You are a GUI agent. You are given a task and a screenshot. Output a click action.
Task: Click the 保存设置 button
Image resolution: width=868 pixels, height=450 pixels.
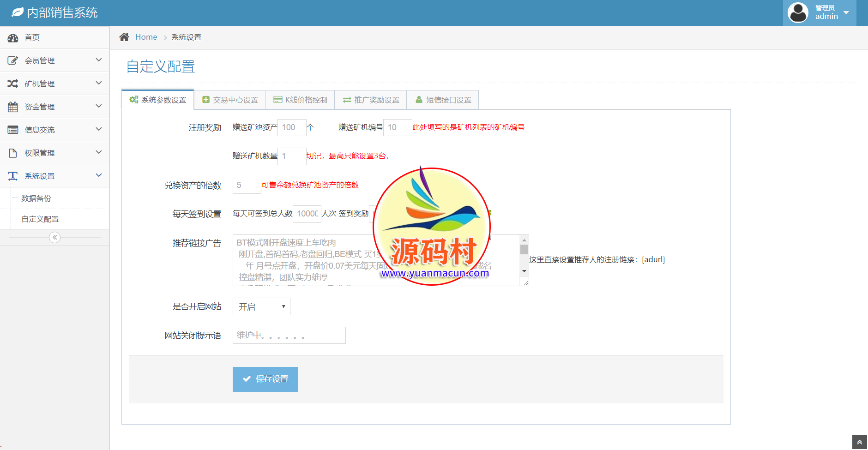click(x=265, y=379)
